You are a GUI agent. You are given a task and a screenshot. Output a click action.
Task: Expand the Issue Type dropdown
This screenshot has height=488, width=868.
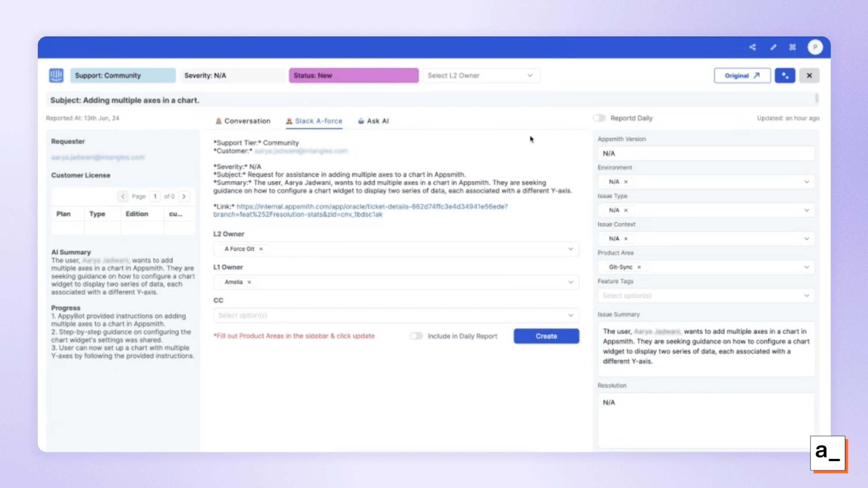[806, 210]
